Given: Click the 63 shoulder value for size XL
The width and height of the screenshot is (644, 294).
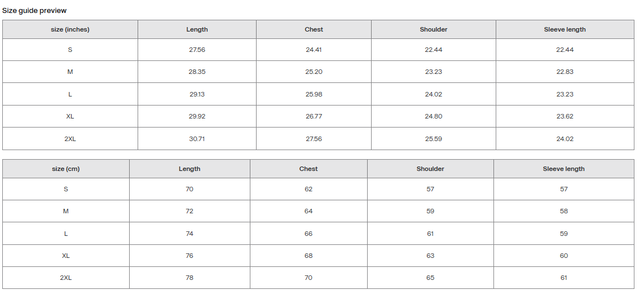Looking at the screenshot, I should click(x=430, y=256).
